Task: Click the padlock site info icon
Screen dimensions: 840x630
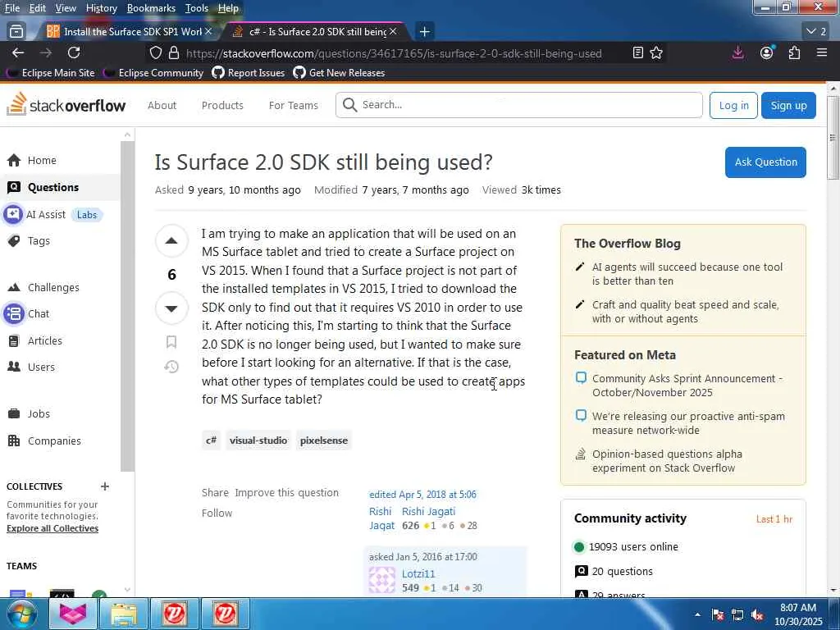Action: [174, 52]
